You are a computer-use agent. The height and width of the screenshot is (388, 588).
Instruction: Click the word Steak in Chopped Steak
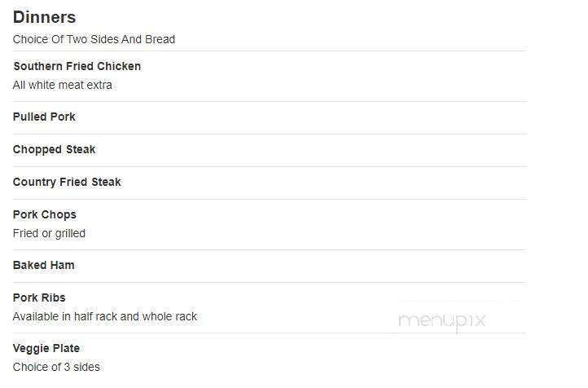tap(81, 150)
